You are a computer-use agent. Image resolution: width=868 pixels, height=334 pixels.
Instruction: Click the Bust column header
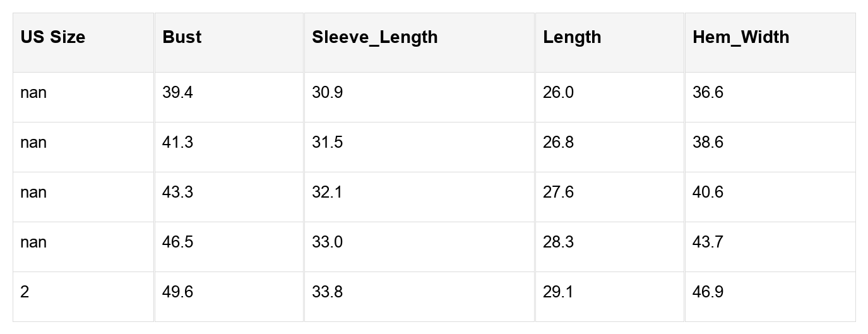pos(182,37)
